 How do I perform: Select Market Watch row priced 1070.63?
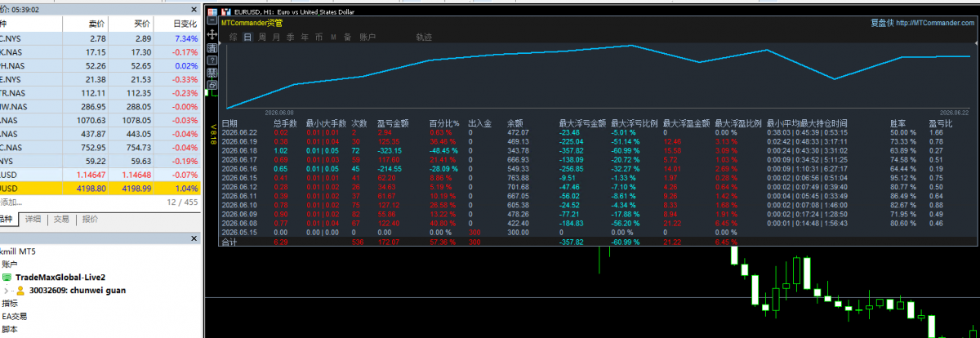[100, 120]
